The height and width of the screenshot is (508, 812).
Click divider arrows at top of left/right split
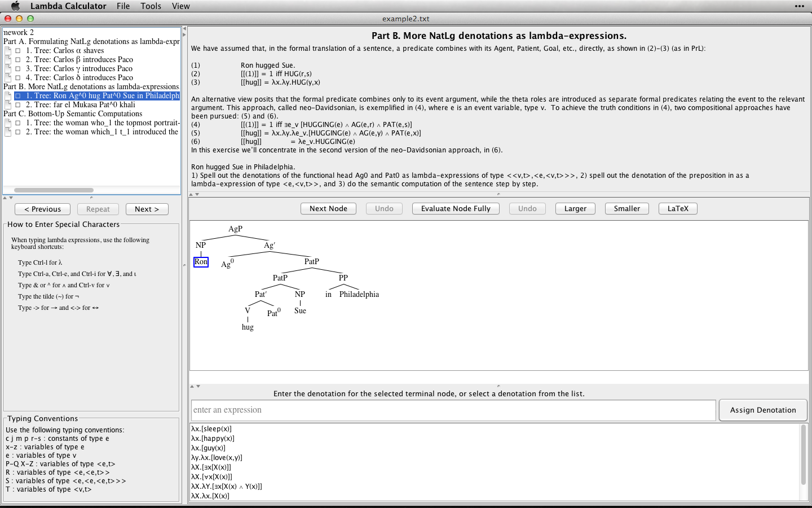point(184,31)
